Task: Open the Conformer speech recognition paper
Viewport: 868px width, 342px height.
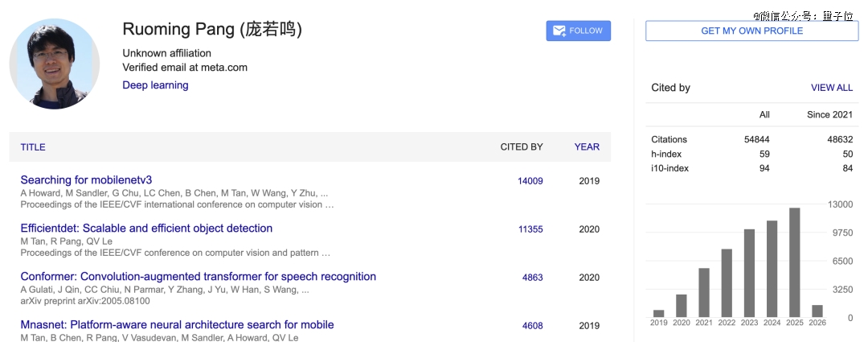Action: point(198,277)
